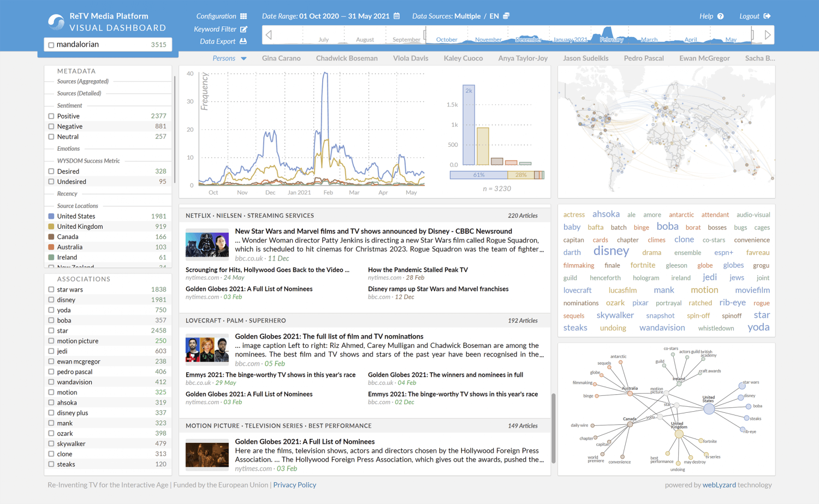Select Pedro Pascal in persons bar
Screen dimensions: 819x504
[x=644, y=58]
